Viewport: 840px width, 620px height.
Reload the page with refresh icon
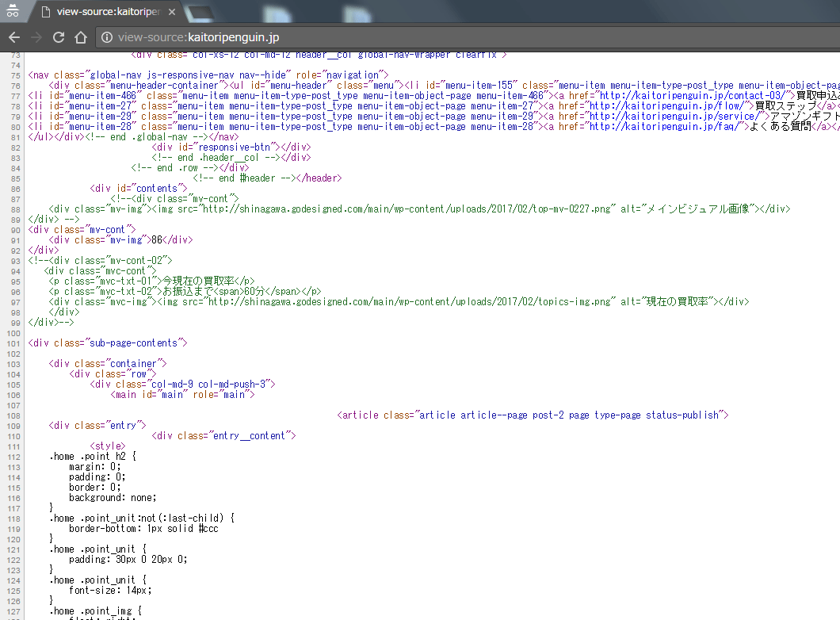[59, 37]
